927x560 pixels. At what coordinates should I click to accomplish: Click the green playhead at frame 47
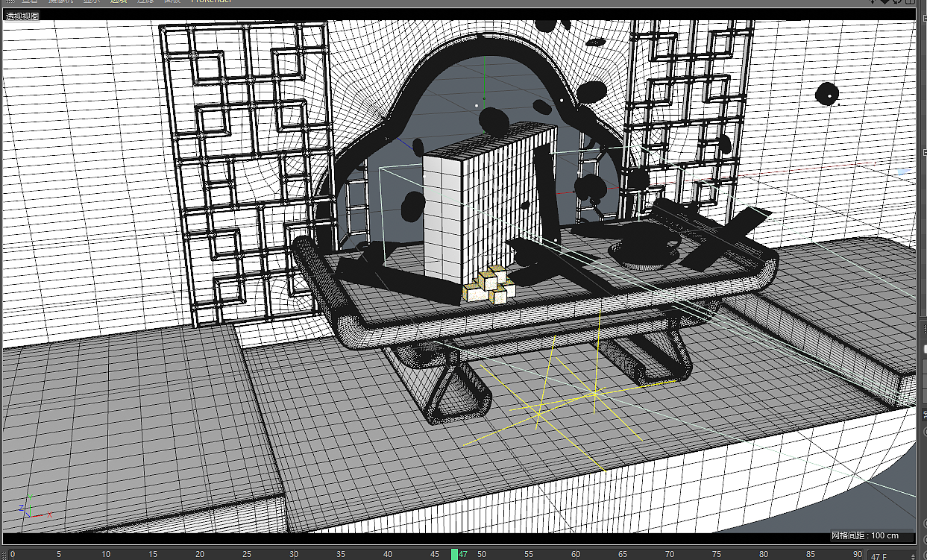pyautogui.click(x=454, y=554)
